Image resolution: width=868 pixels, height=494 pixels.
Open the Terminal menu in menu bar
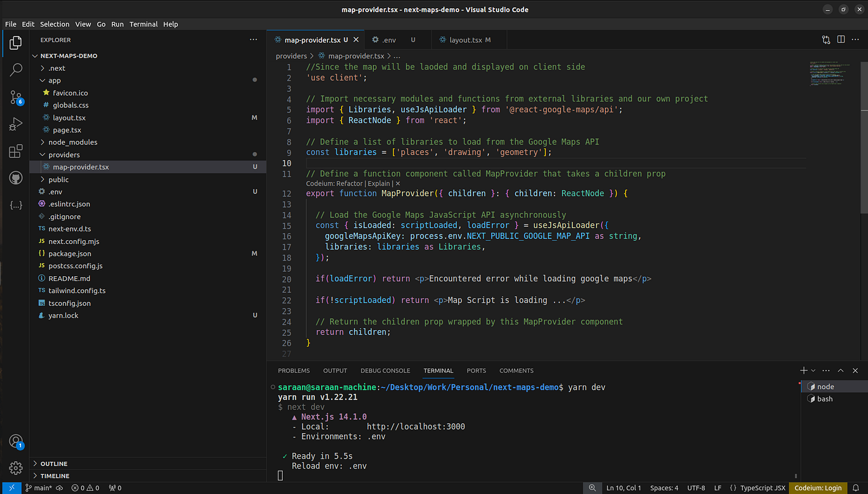[x=143, y=24]
